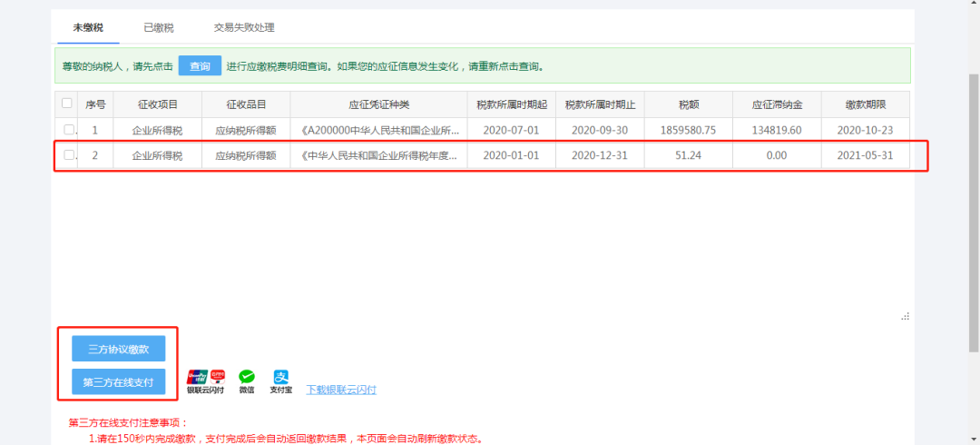
Task: Click the 三方协议缴款 button
Action: coord(119,350)
